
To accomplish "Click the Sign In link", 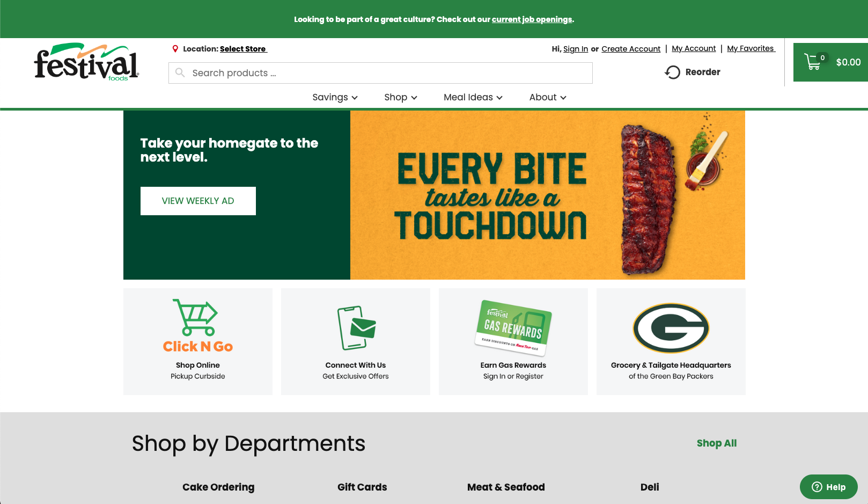I will click(x=576, y=49).
